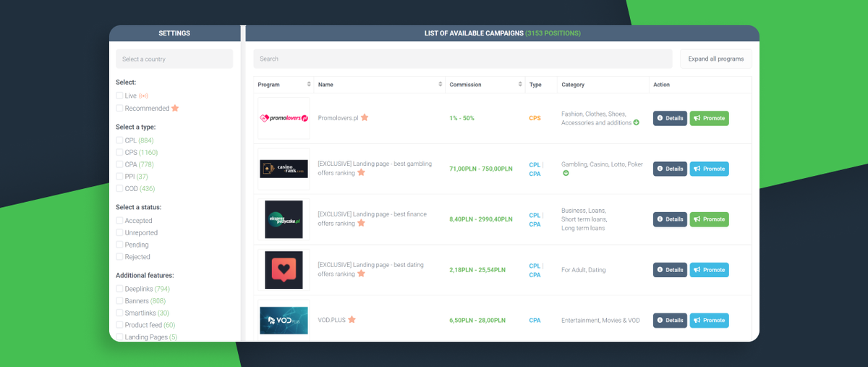The width and height of the screenshot is (868, 367).
Task: Click the star beside VOD.PLUS
Action: point(352,319)
